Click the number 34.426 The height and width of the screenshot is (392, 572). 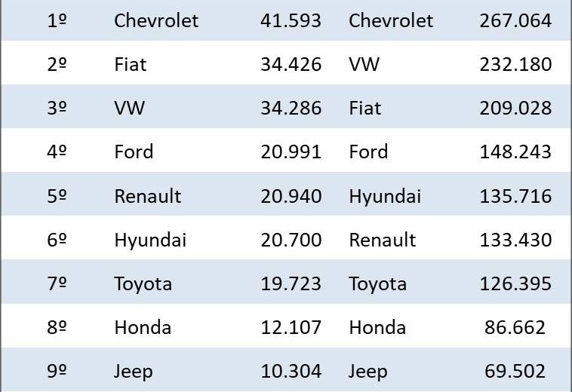[291, 64]
